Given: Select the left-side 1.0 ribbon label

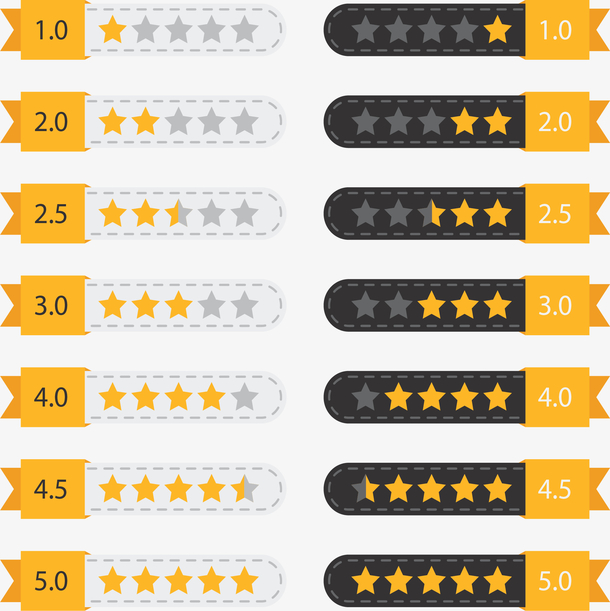Looking at the screenshot, I should pyautogui.click(x=50, y=30).
